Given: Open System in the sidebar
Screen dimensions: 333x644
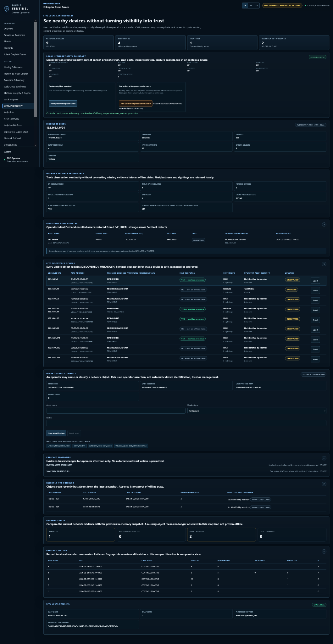Looking at the screenshot, I should 8,152.
